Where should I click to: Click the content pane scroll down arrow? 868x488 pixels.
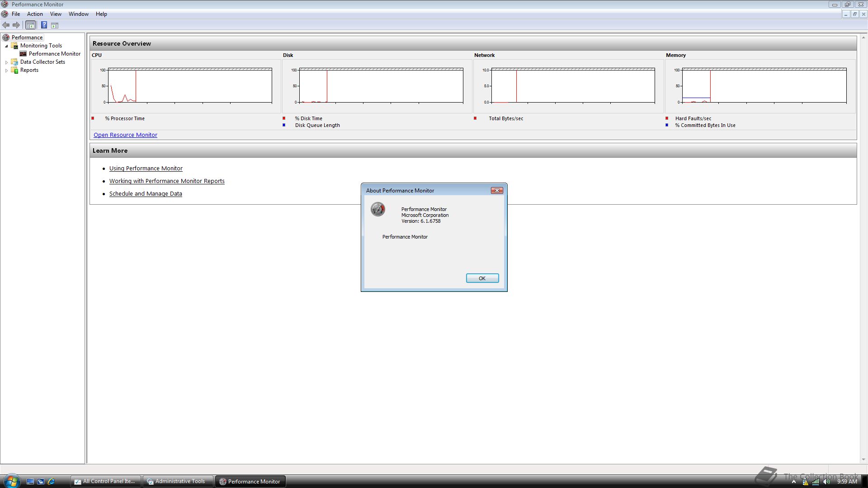(x=863, y=460)
